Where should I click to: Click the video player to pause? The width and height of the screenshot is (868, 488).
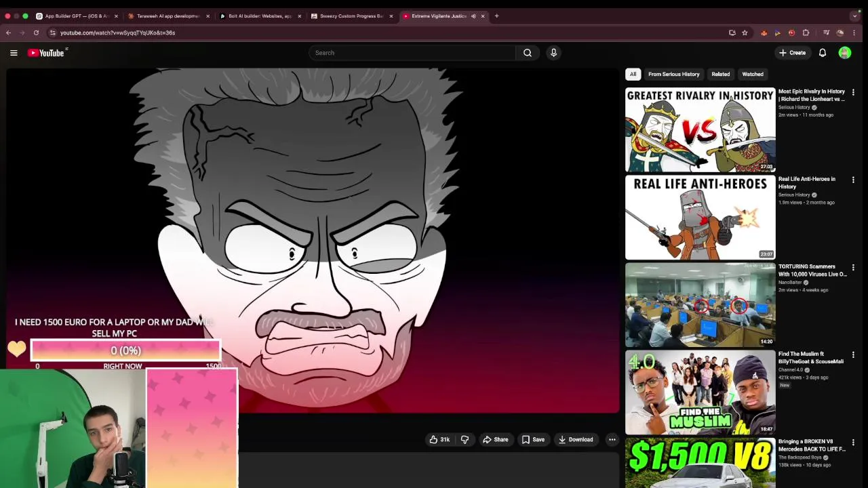(312, 241)
